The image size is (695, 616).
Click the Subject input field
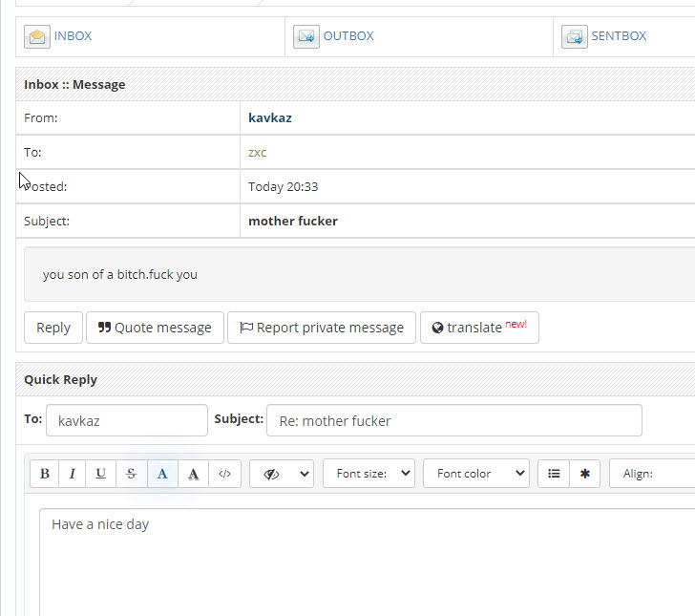pyautogui.click(x=453, y=420)
